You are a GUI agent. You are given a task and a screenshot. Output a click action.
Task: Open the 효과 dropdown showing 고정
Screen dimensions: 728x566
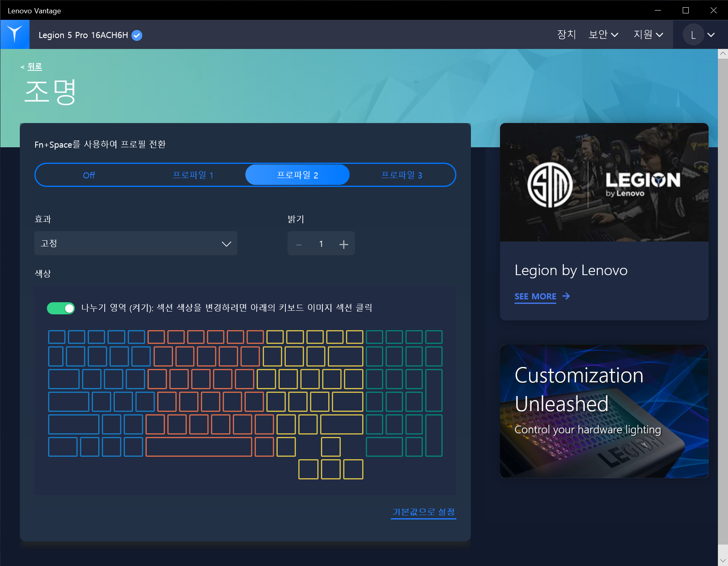tap(136, 243)
